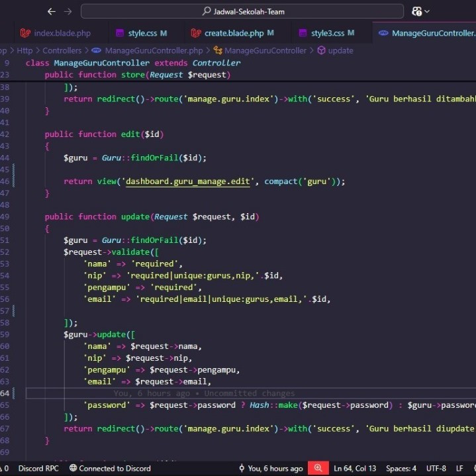Click UTF-8 encoding in status bar

[436, 468]
